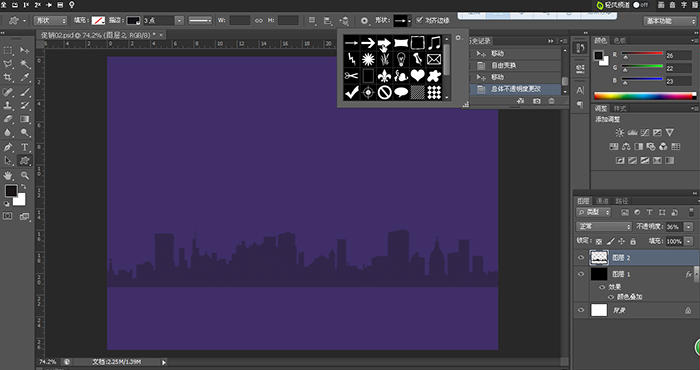Toggle visibility of 效果 effects group
The height and width of the screenshot is (370, 700).
coord(602,287)
